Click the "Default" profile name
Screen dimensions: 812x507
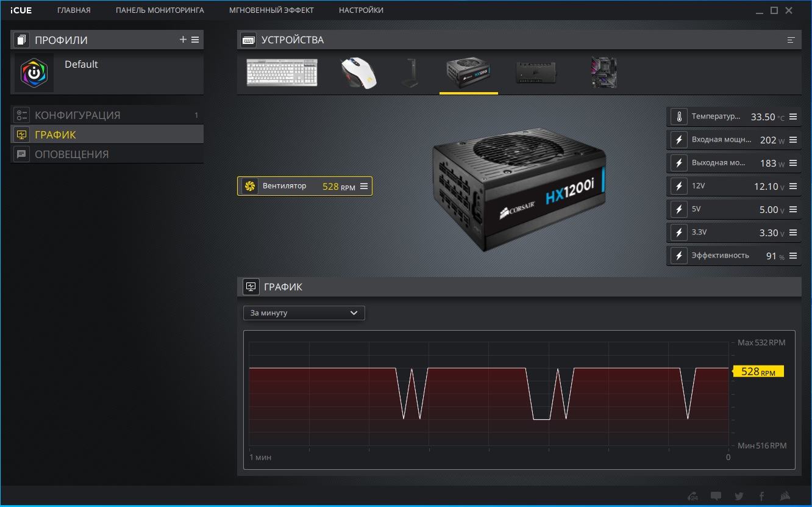point(81,64)
